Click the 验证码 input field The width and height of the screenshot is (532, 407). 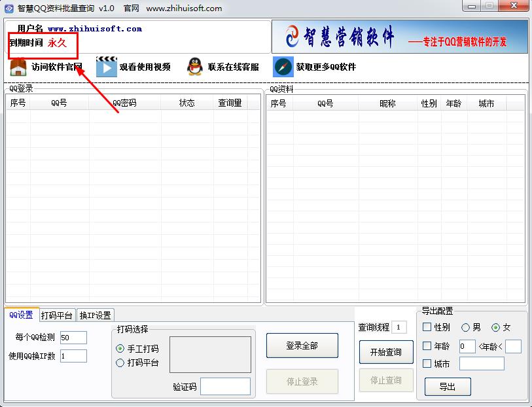tap(225, 387)
